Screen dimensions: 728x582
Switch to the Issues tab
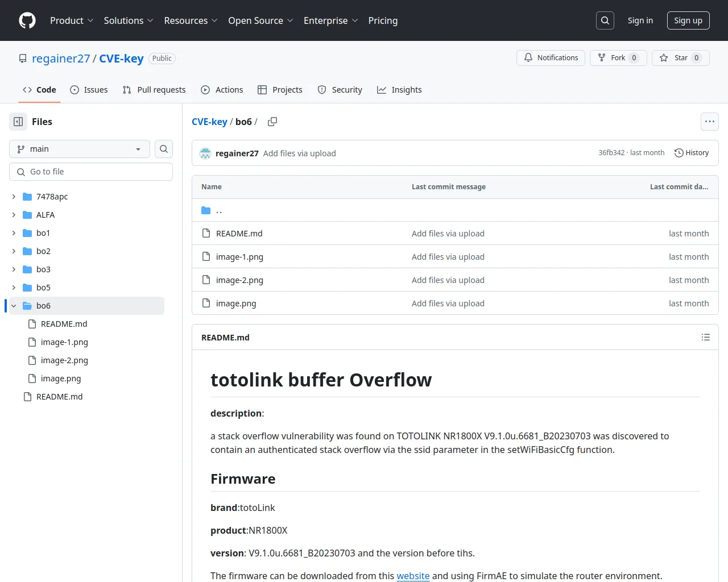pyautogui.click(x=89, y=90)
